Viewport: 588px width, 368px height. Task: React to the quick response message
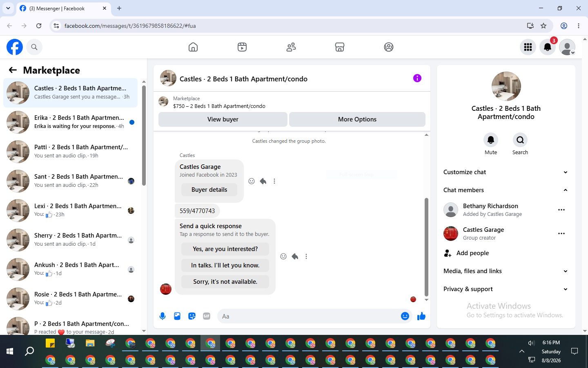pyautogui.click(x=283, y=256)
